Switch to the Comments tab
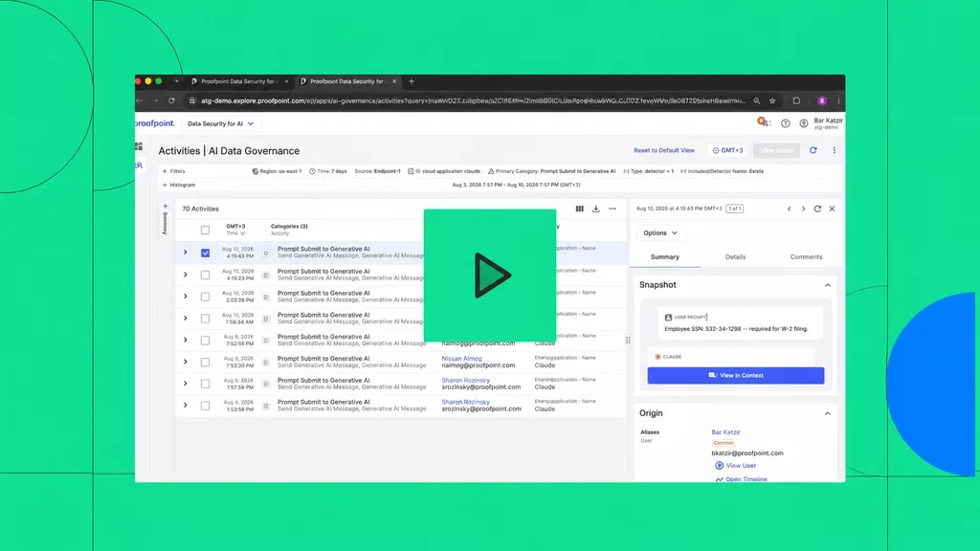 806,256
